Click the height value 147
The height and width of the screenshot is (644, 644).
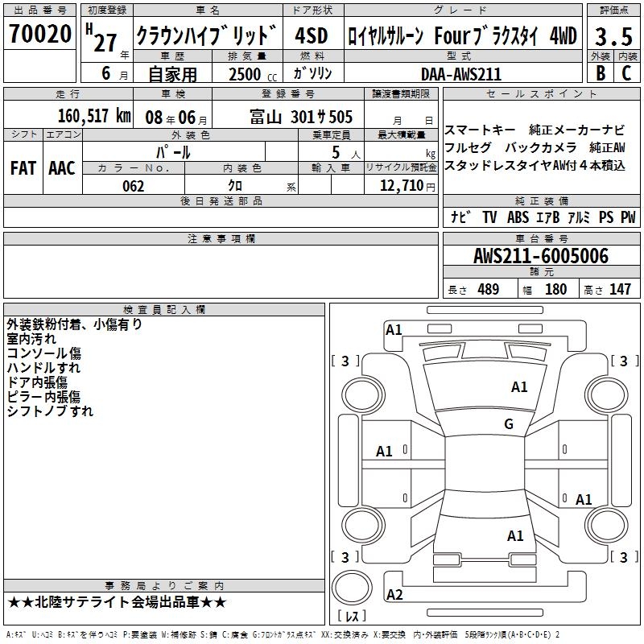620,289
